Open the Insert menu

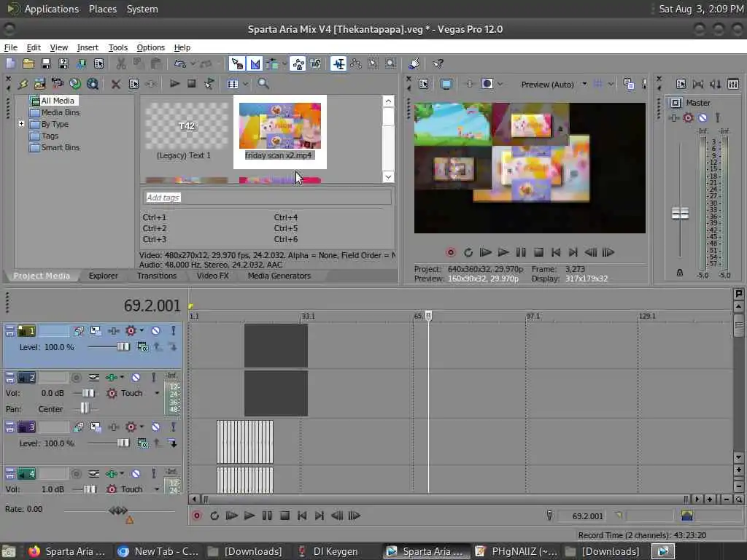coord(88,47)
